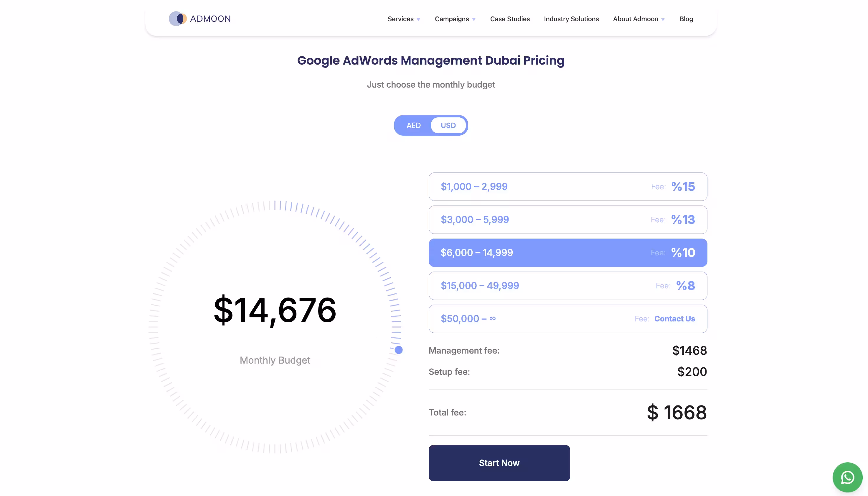
Task: Open the Industry Solutions menu item
Action: click(571, 19)
